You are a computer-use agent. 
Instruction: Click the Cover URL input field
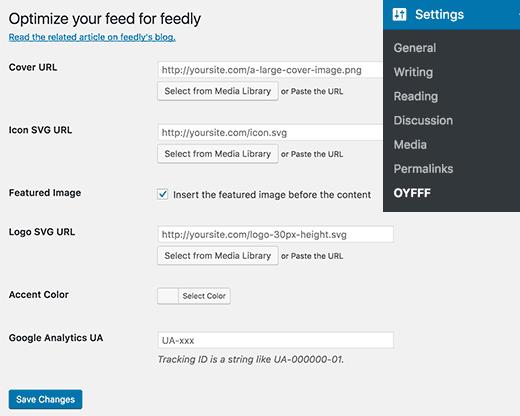(270, 70)
